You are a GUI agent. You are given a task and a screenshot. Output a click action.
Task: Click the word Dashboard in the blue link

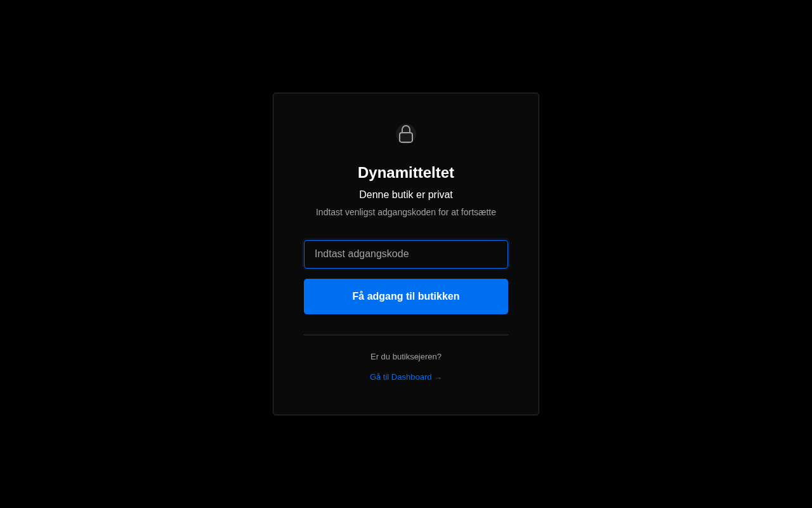tap(411, 377)
